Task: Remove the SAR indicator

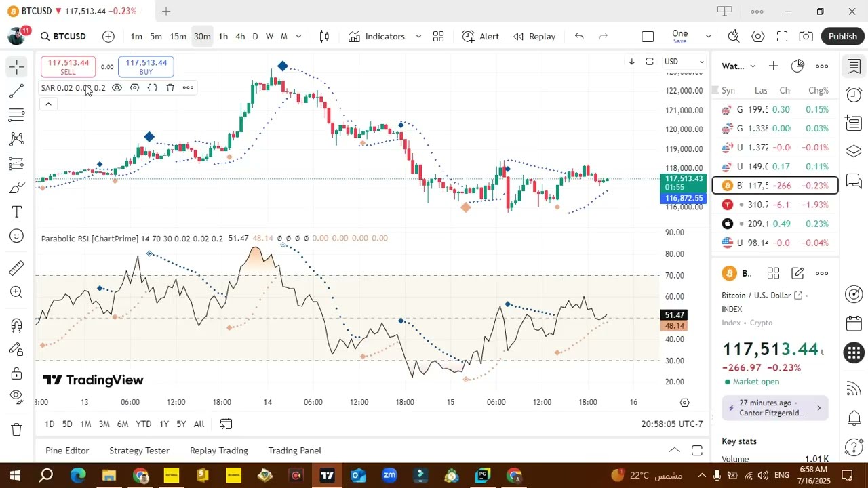Action: tap(170, 87)
